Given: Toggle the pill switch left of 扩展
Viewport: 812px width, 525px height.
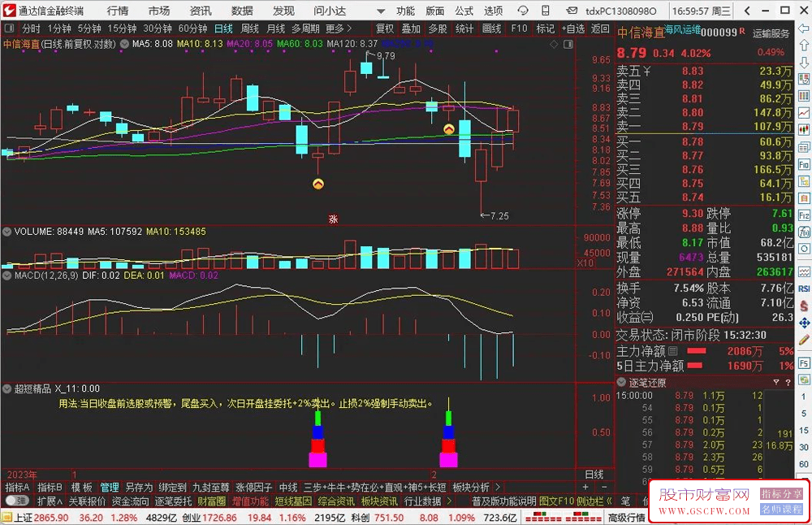Looking at the screenshot, I should click(16, 501).
